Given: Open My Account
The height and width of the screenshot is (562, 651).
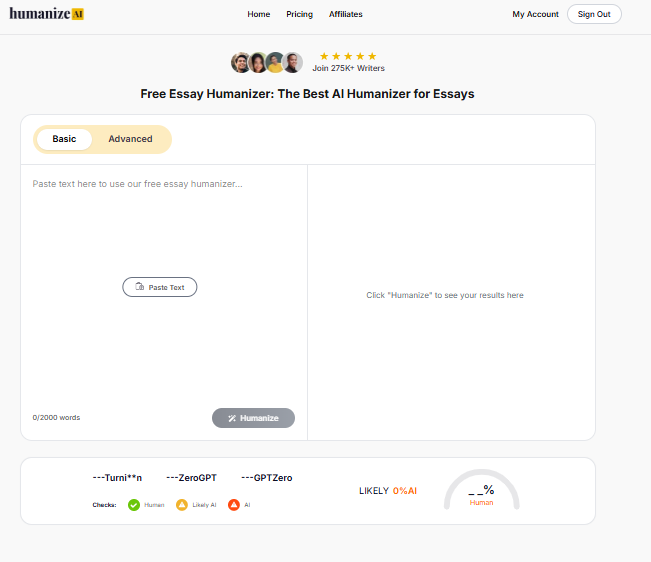Looking at the screenshot, I should (535, 14).
